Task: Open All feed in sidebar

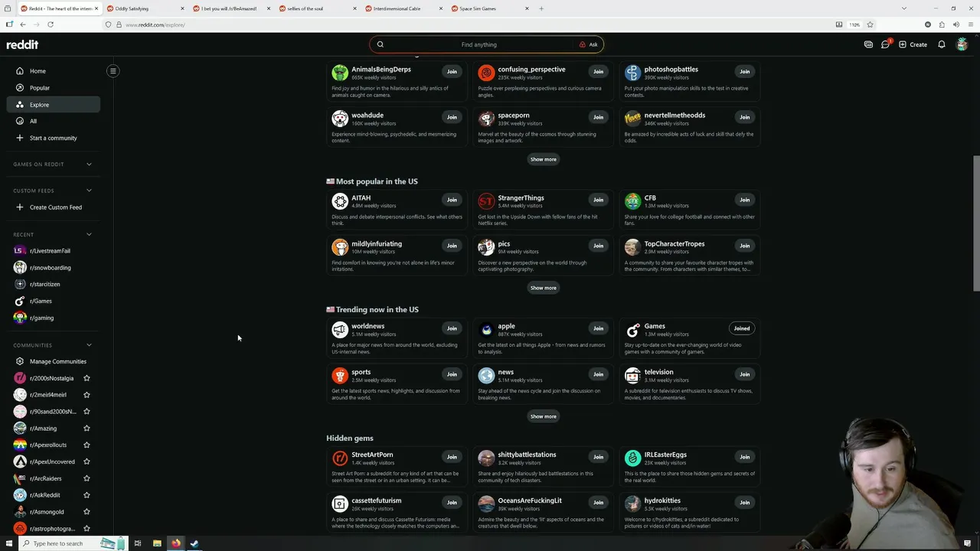Action: coord(53,121)
